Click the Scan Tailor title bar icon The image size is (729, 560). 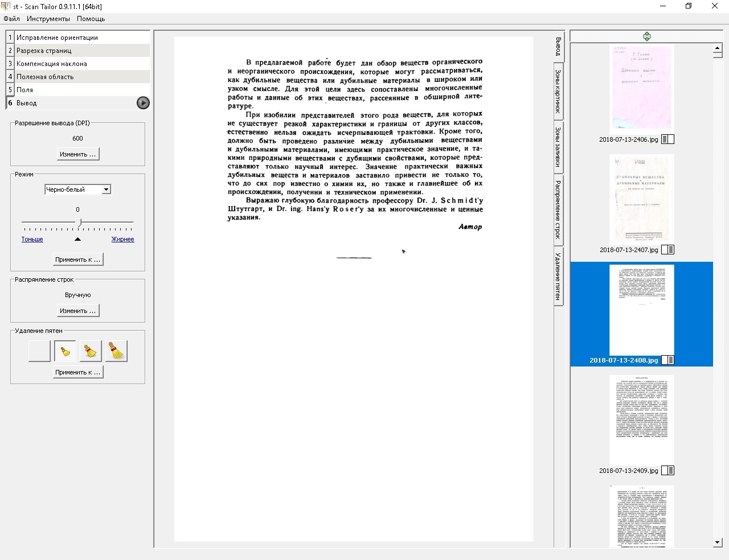[6, 6]
